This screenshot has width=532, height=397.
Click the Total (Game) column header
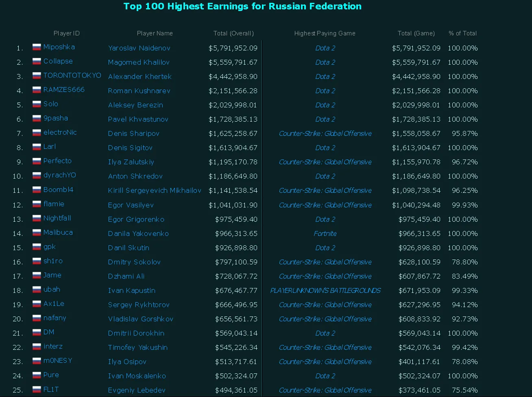tap(416, 33)
